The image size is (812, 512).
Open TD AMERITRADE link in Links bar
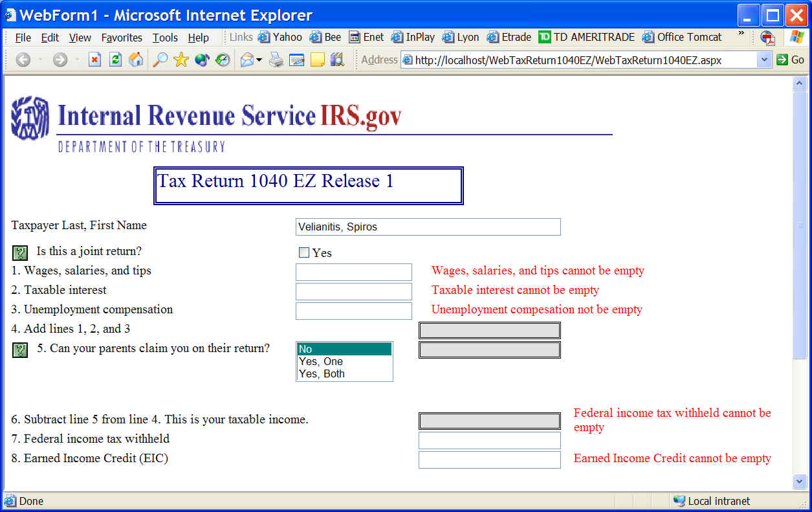tap(587, 37)
